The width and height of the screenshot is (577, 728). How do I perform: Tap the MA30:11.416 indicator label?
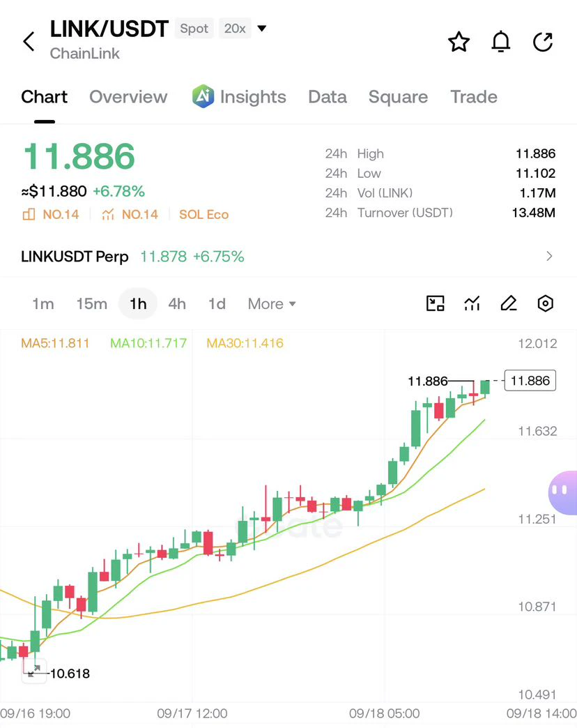245,343
